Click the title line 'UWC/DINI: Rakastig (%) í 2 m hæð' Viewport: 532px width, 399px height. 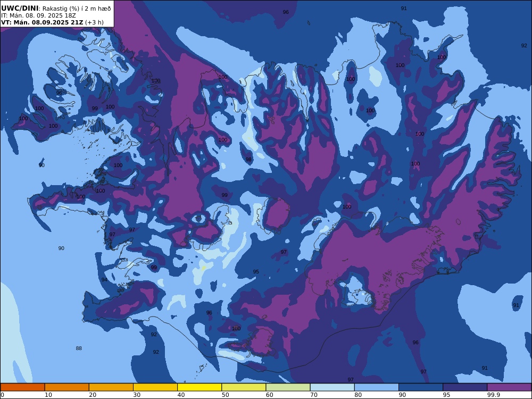click(x=56, y=8)
